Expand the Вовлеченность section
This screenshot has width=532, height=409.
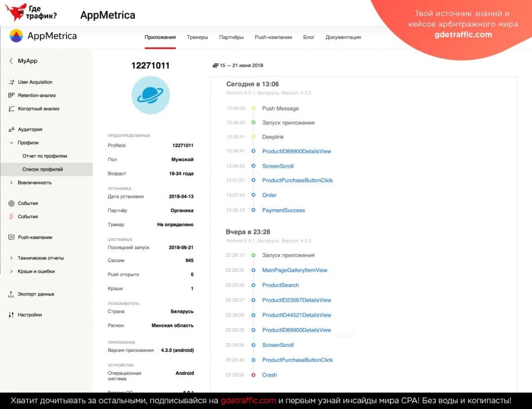[x=11, y=183]
